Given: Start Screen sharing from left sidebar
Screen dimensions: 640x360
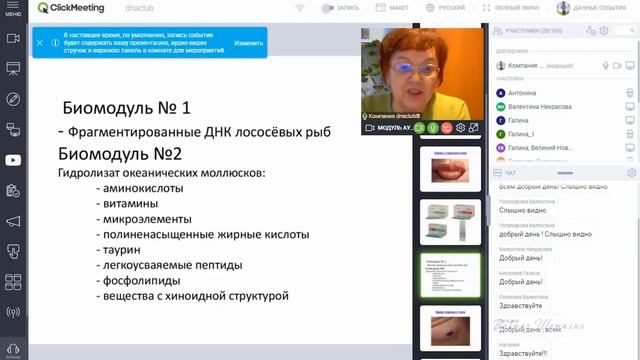Looking at the screenshot, I should [x=13, y=130].
